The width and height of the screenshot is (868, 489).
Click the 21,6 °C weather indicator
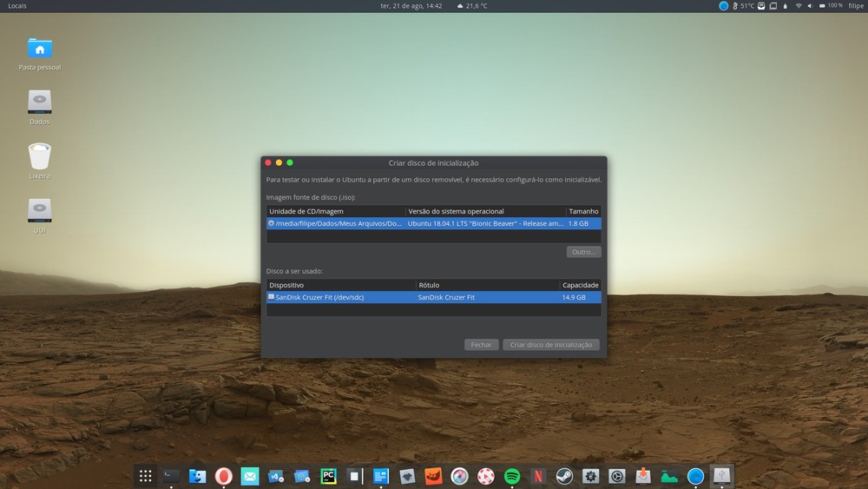pyautogui.click(x=472, y=5)
